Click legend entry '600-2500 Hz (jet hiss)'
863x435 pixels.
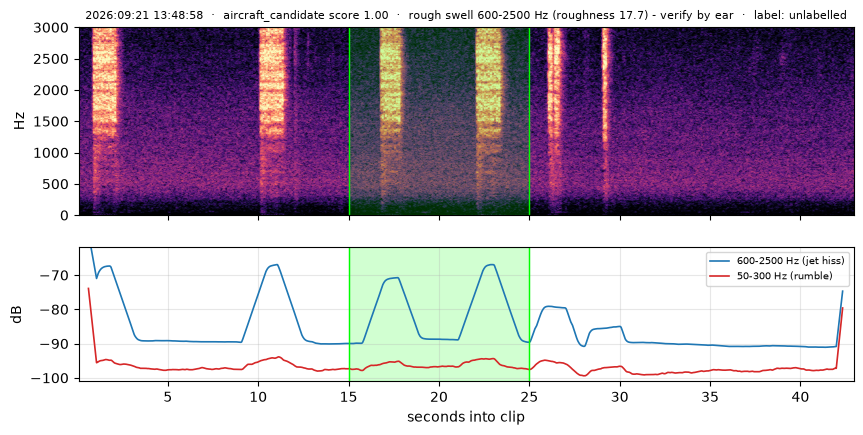point(790,260)
